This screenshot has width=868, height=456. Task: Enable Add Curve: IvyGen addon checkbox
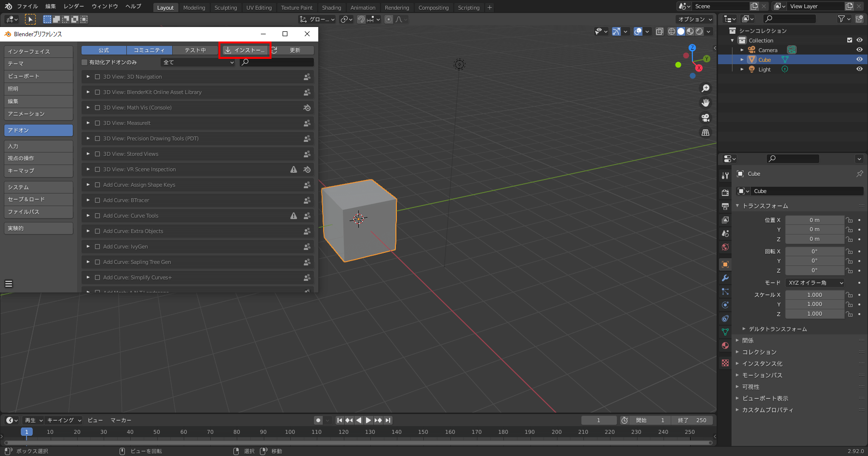click(97, 247)
